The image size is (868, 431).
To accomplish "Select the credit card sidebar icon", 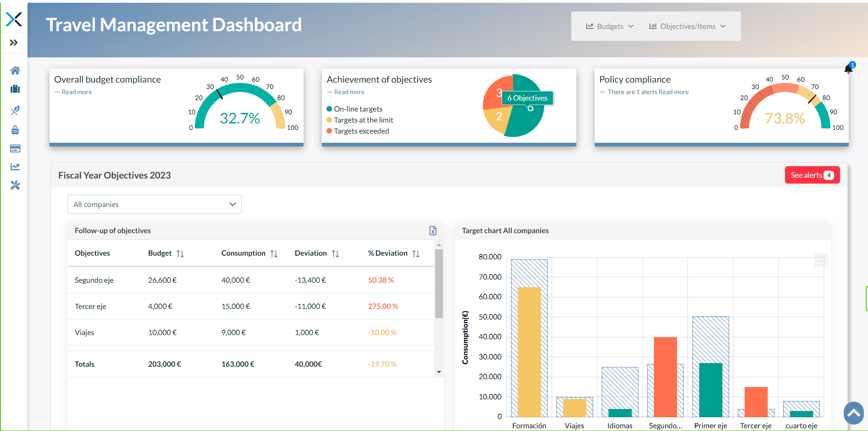I will (x=15, y=148).
